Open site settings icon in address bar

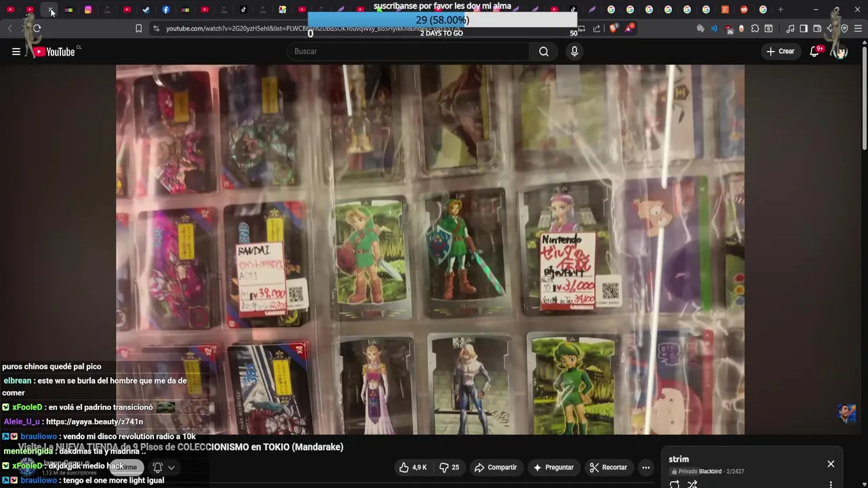pos(157,28)
